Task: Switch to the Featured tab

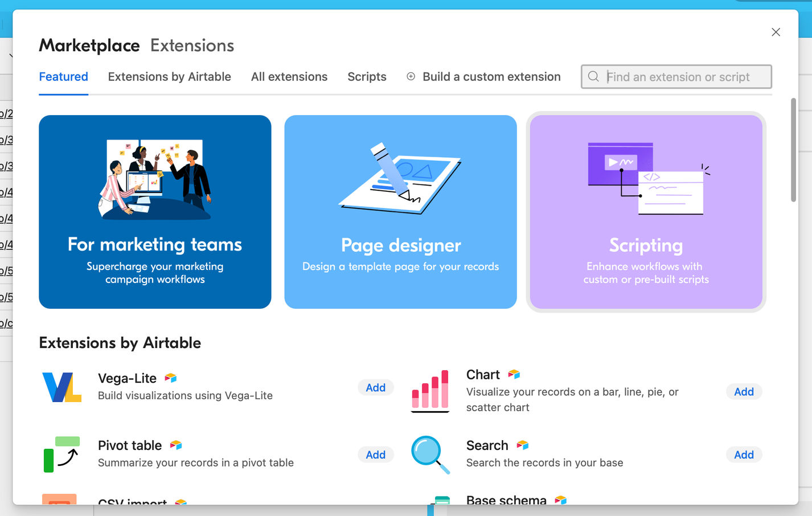Action: click(x=63, y=76)
